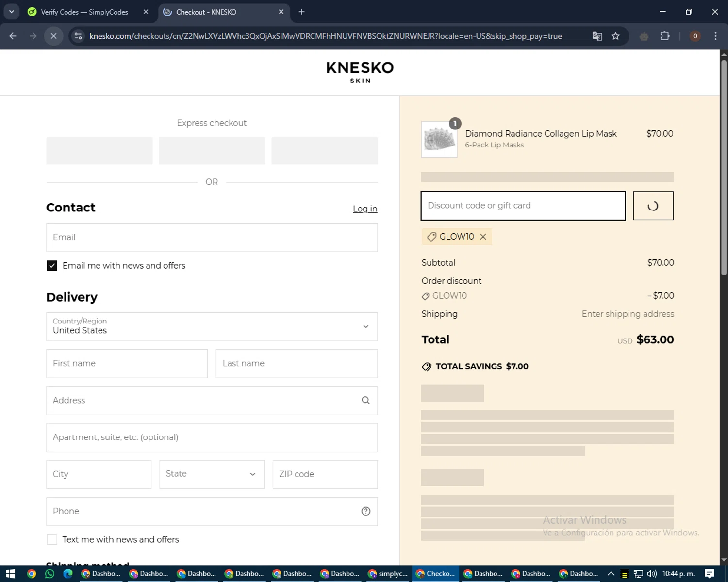
Task: Uncheck Email me with news and offers
Action: (x=52, y=265)
